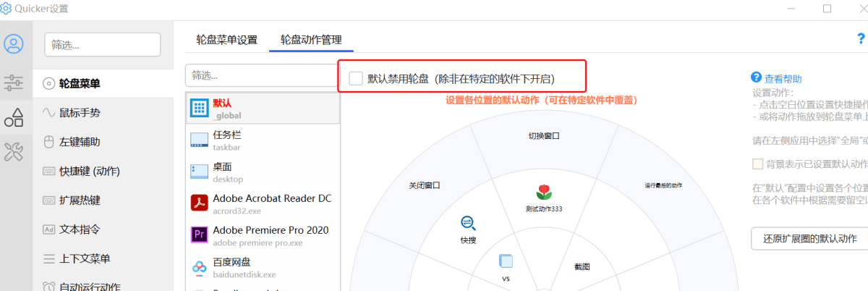Click the tulip 测试动作333 wheel action
This screenshot has width=868, height=291.
(544, 192)
